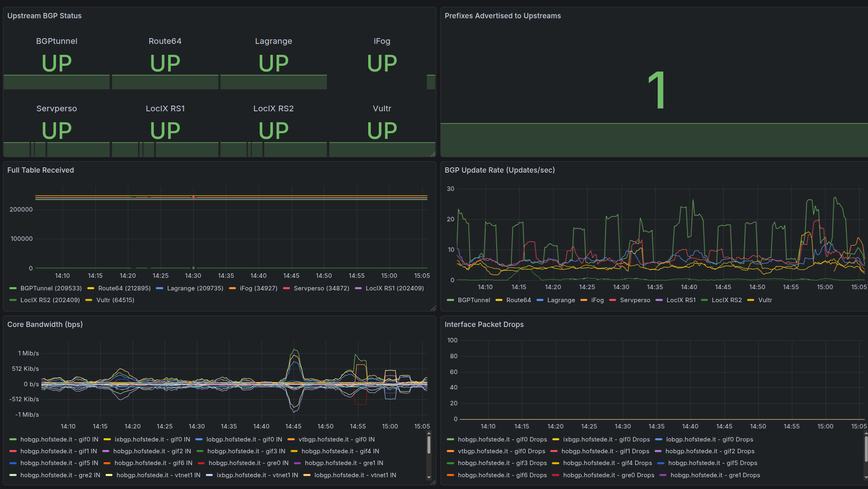Open Core Bandwidth (bps) panel title menu
This screenshot has width=868, height=489.
pyautogui.click(x=45, y=325)
